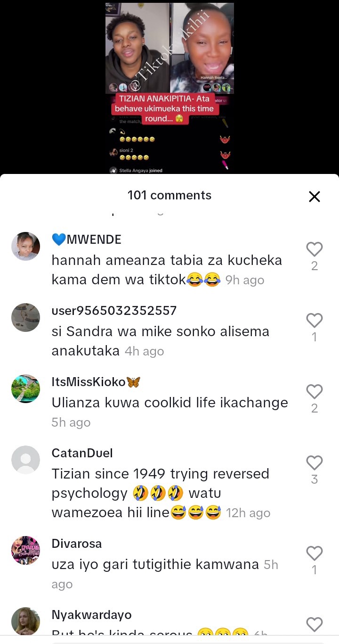Select the Divarosa username
Viewport: 339px width, 644px height.
77,544
